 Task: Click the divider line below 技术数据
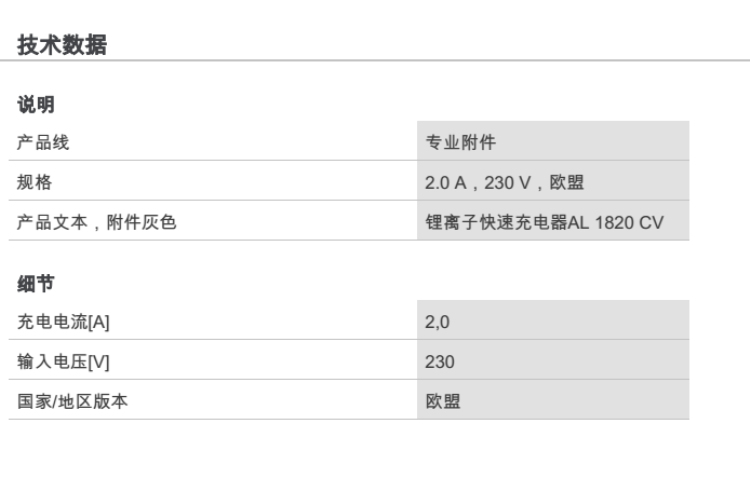pos(375,61)
